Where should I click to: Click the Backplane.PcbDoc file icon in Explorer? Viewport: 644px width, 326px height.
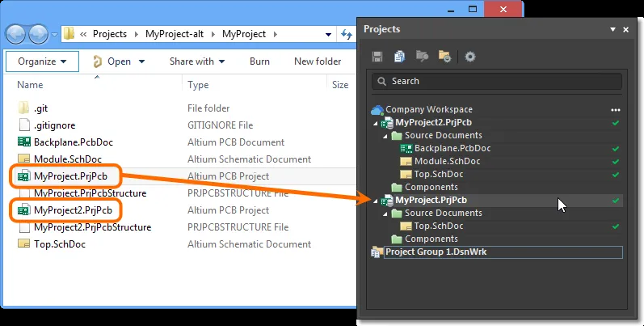24,142
